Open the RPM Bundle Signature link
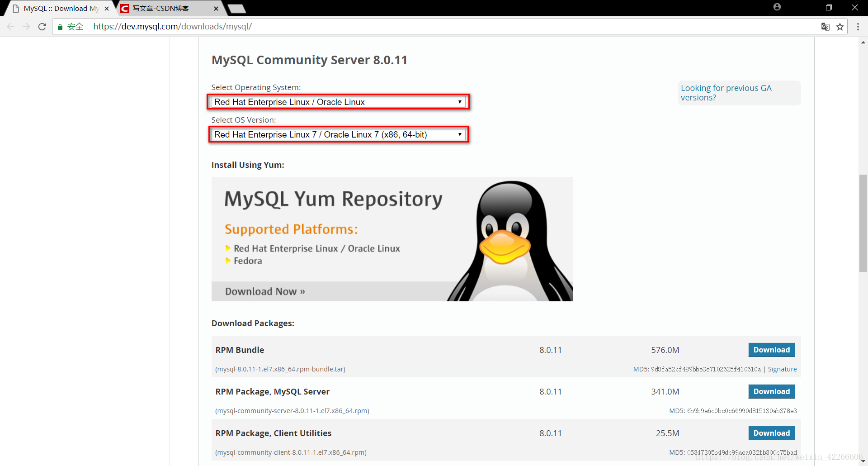 pyautogui.click(x=782, y=369)
